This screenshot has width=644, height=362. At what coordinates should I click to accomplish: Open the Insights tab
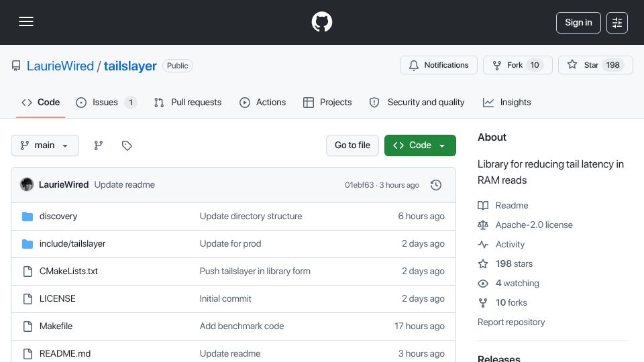tap(507, 102)
